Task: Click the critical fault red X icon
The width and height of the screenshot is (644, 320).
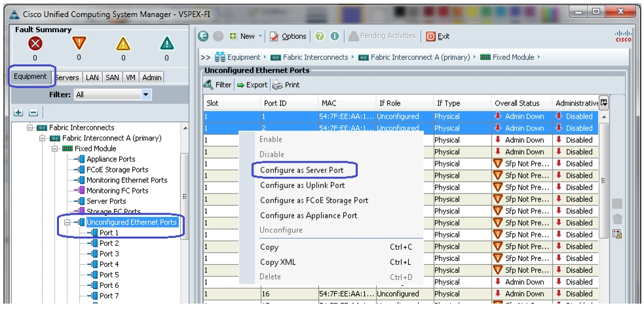Action: (x=35, y=43)
